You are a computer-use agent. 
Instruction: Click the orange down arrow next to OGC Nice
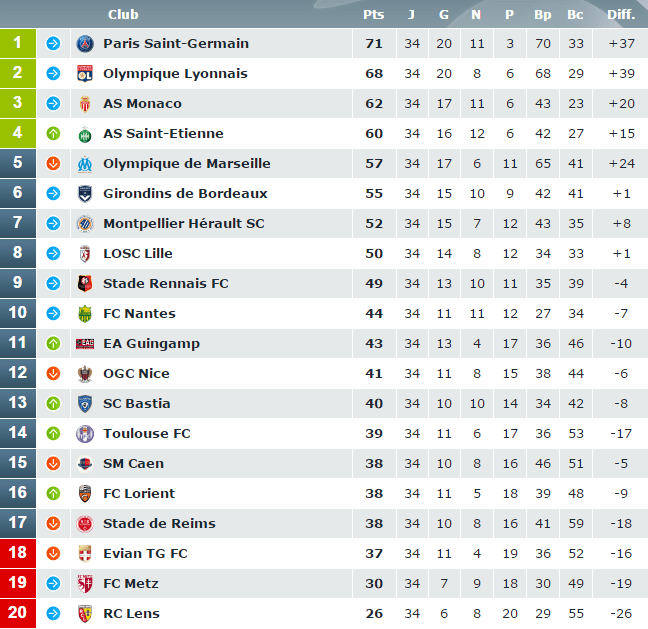coord(53,374)
